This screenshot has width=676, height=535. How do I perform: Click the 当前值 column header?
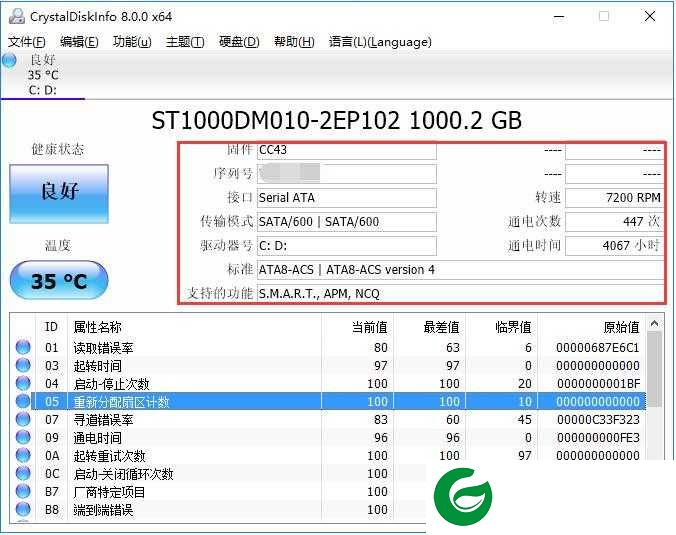[357, 327]
